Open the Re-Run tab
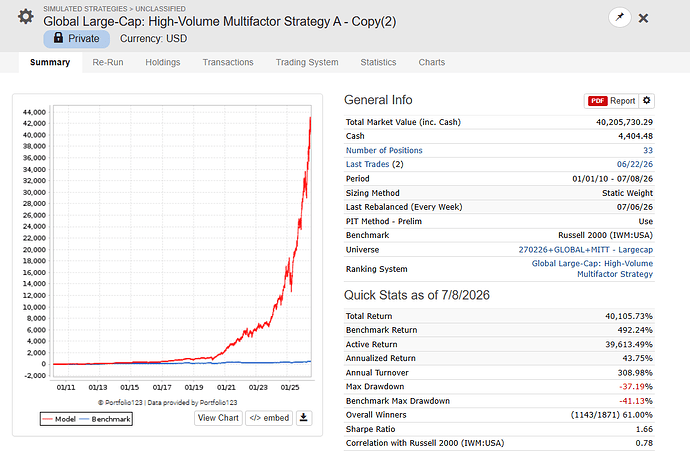The width and height of the screenshot is (690, 464). coord(108,62)
